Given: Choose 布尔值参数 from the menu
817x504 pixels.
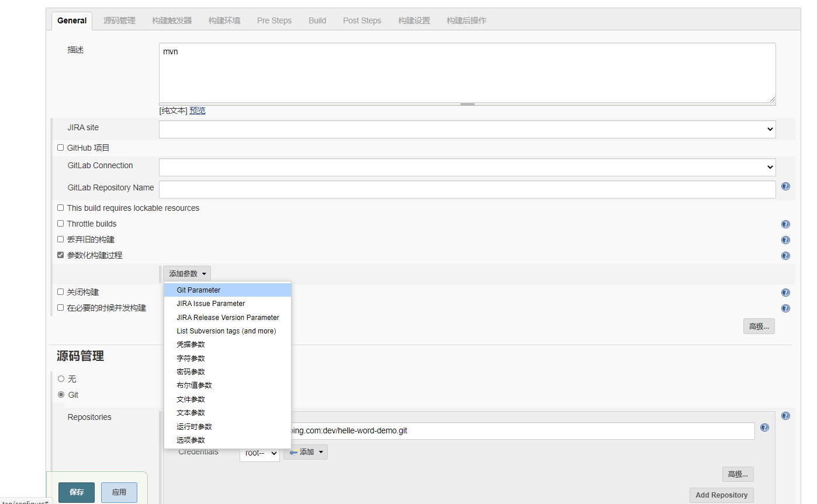Looking at the screenshot, I should click(x=227, y=385).
